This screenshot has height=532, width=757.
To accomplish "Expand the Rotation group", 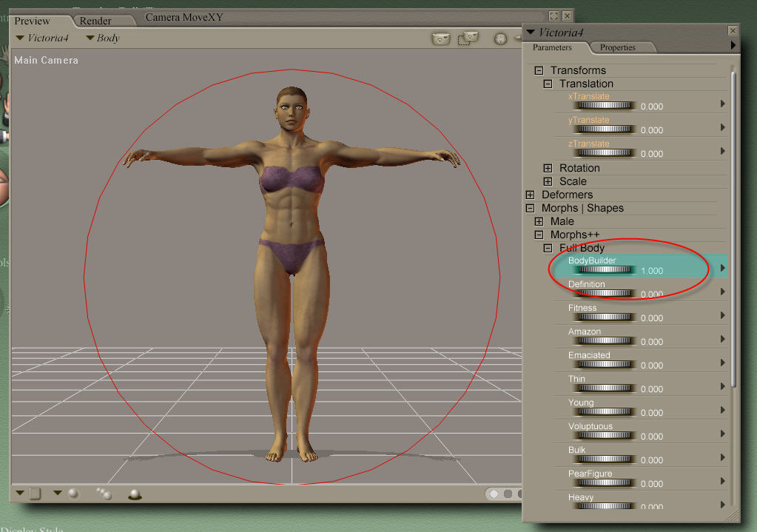I will pyautogui.click(x=548, y=168).
